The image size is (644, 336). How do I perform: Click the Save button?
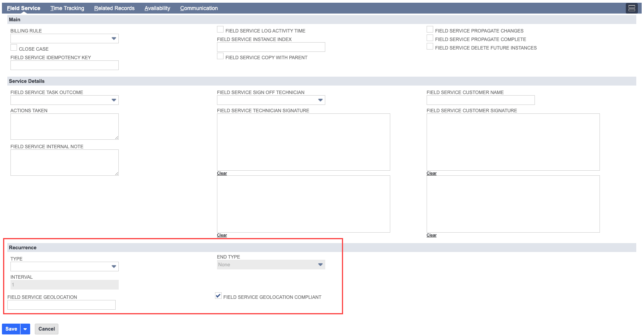11,329
